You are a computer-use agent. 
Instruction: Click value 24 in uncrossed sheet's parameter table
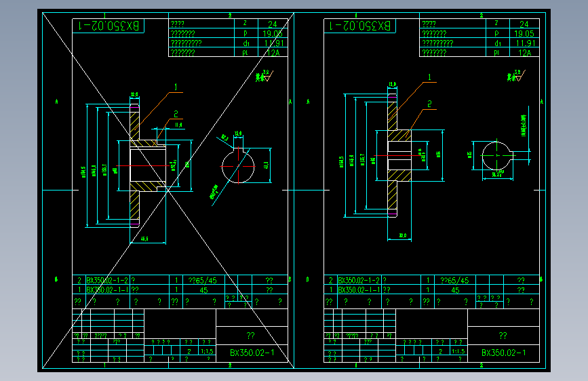click(524, 24)
